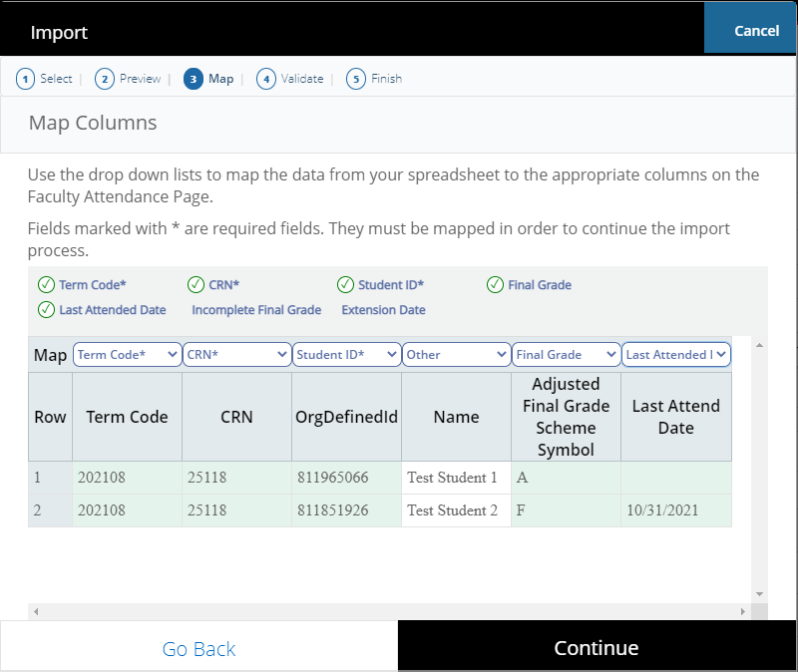Click the step 5 Finish circle icon
The height and width of the screenshot is (672, 798).
(357, 78)
